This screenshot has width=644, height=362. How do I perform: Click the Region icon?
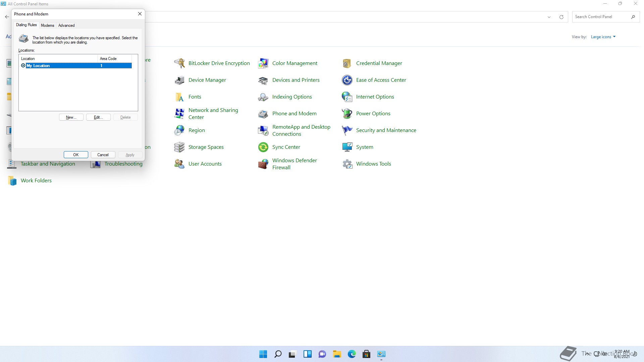click(179, 130)
